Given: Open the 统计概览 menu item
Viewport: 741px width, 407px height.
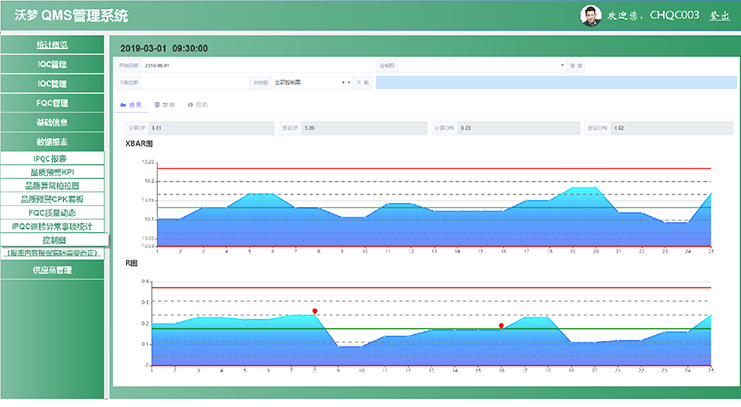Looking at the screenshot, I should tap(52, 45).
